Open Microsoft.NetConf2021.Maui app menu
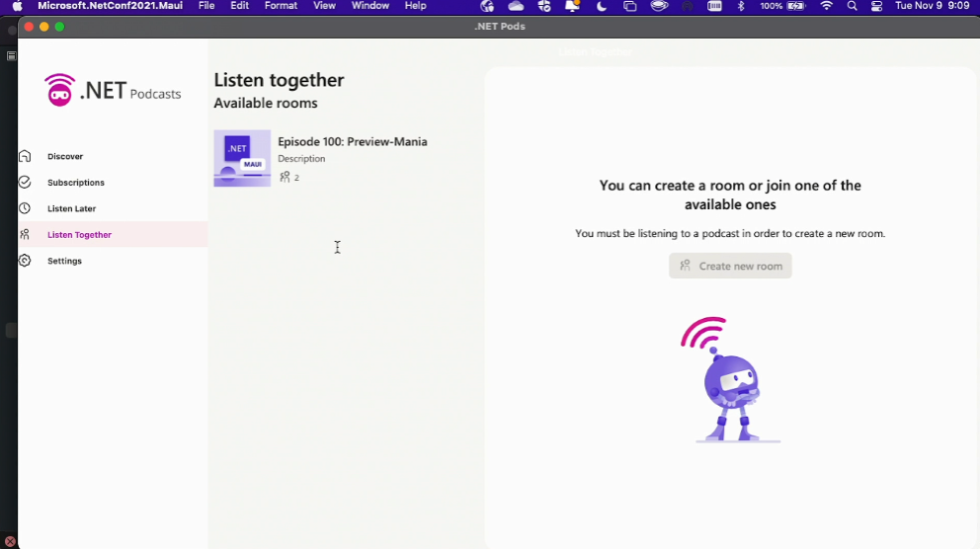The image size is (980, 549). click(110, 6)
